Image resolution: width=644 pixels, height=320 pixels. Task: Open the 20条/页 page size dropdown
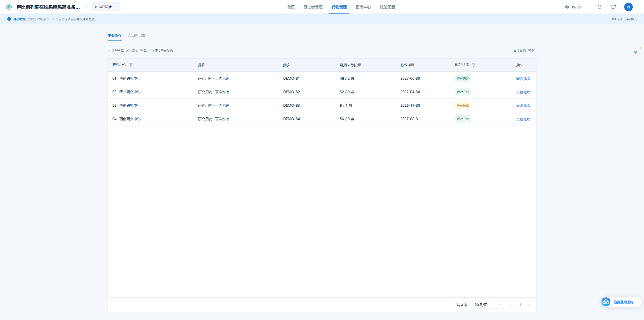point(488,305)
